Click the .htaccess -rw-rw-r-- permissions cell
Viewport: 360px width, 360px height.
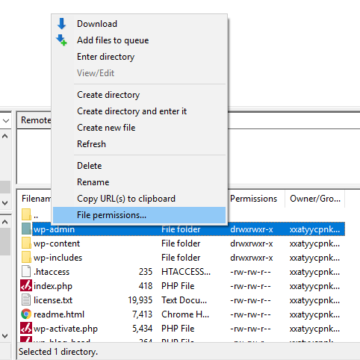[x=250, y=272]
